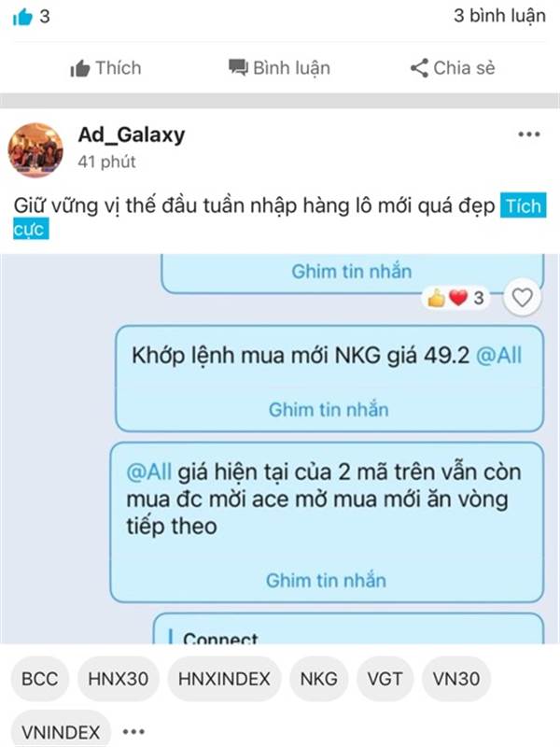Screen dimensions: 560x747
Task: Click Ghim tin nhắn under NKG message
Action: tap(329, 410)
